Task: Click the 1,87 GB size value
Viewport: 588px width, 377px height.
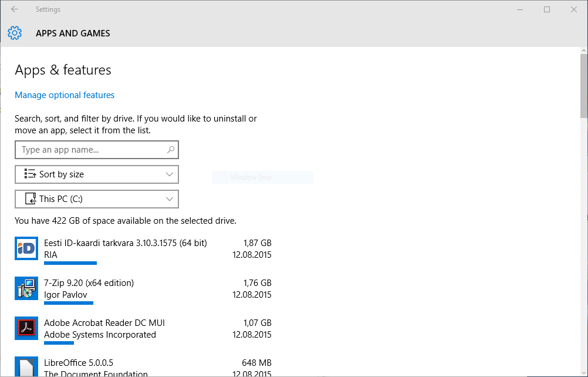Action: pyautogui.click(x=257, y=243)
